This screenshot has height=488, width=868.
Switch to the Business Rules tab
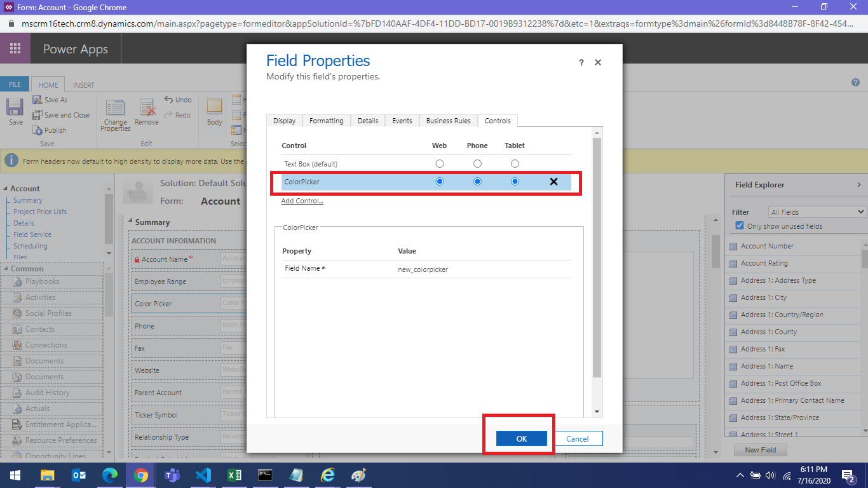click(x=448, y=121)
